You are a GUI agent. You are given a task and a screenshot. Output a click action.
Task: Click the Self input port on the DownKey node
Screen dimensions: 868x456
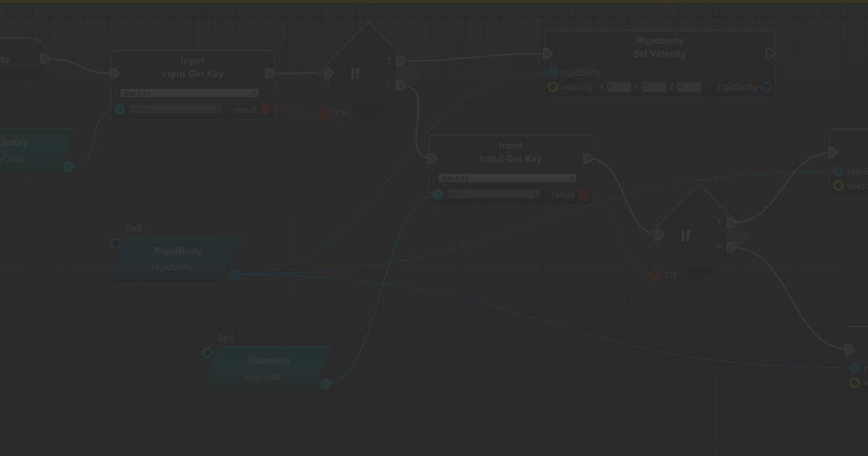point(208,353)
